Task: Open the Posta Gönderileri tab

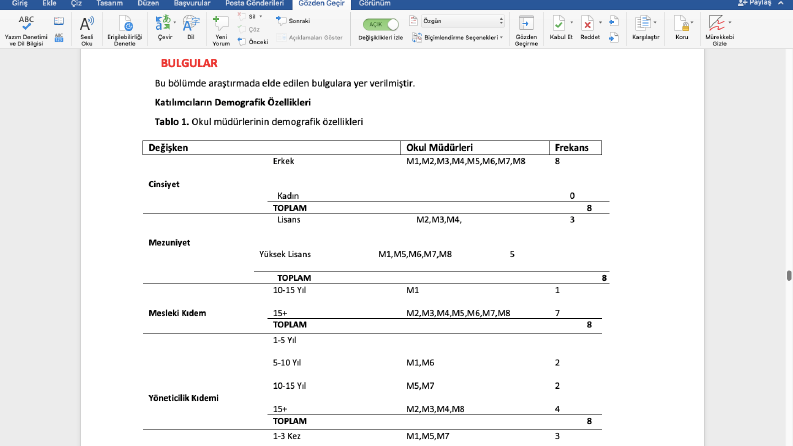Action: (x=254, y=3)
